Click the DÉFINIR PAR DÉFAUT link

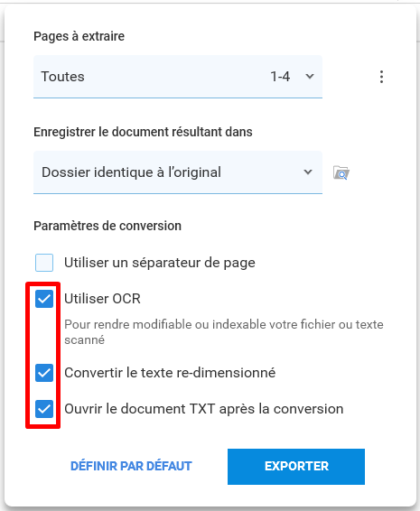131,466
